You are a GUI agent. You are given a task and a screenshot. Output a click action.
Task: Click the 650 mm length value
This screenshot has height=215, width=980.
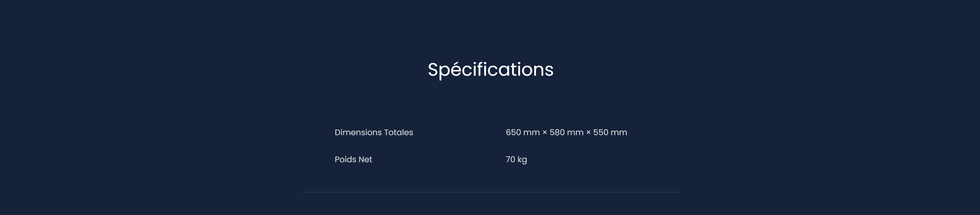point(522,132)
